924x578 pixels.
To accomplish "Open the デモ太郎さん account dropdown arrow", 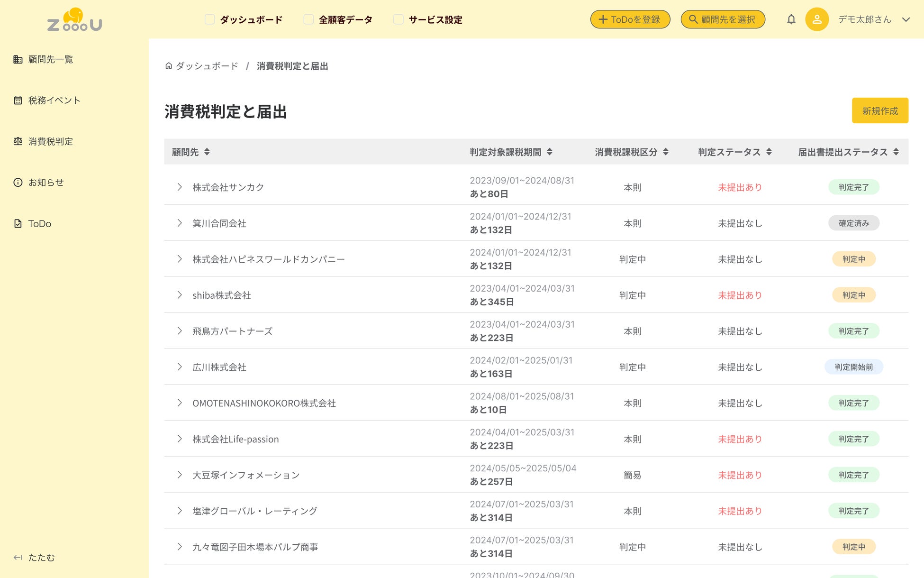I will (x=906, y=19).
